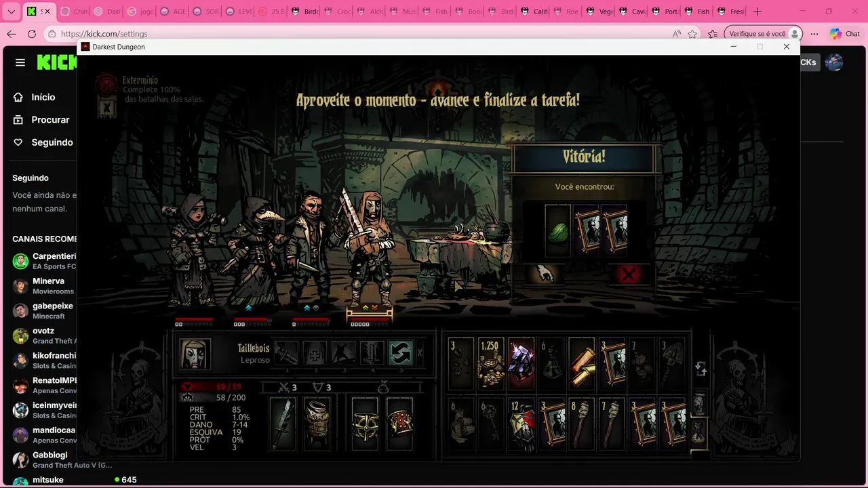Open the kikofranchi channel
Screen dimensions: 868x488
point(43,361)
